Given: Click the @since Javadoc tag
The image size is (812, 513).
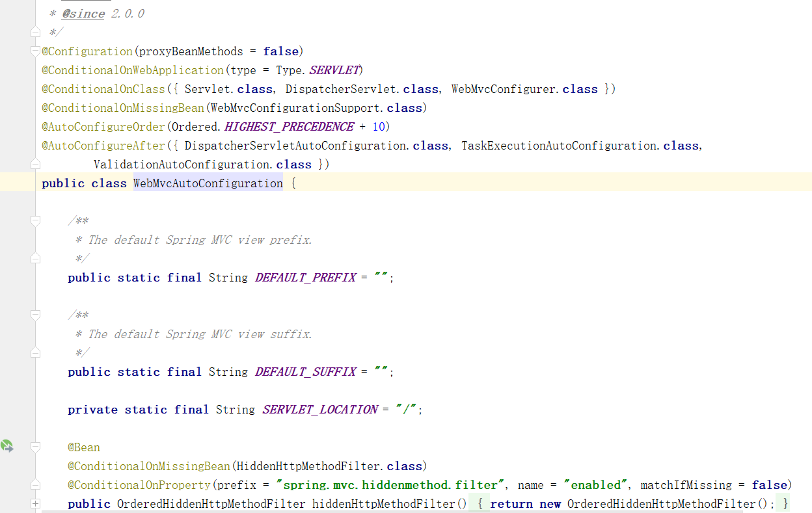Looking at the screenshot, I should click(x=83, y=14).
